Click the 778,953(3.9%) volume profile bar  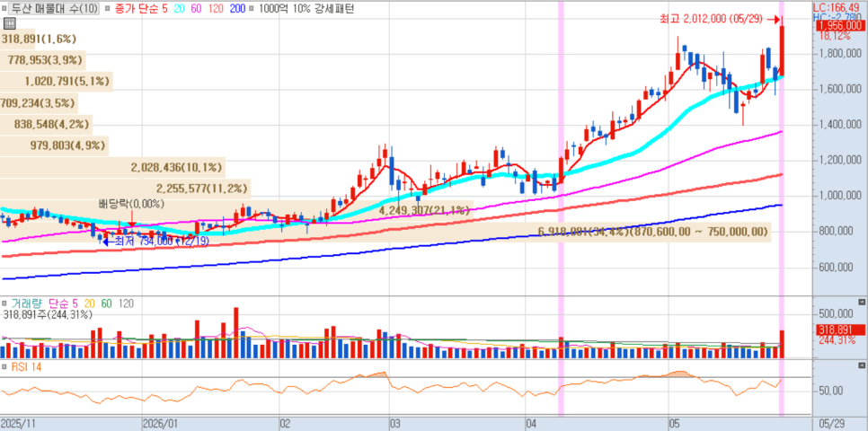pyautogui.click(x=43, y=60)
